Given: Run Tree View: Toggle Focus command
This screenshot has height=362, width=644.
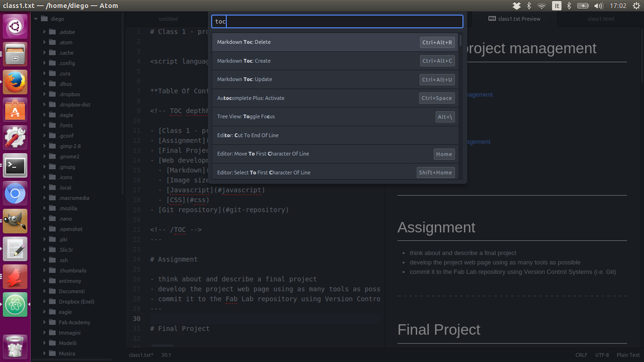Looking at the screenshot, I should click(335, 116).
